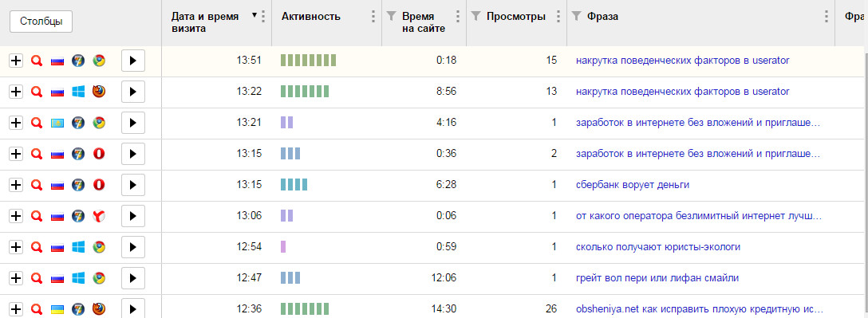Image resolution: width=868 pixels, height=318 pixels.
Task: Expand the 12:54 visit row details
Action: point(16,246)
